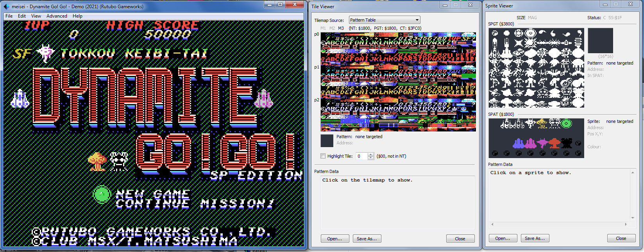Click the pink emblem next to SF text
Screen dimensions: 644x252
45,53
